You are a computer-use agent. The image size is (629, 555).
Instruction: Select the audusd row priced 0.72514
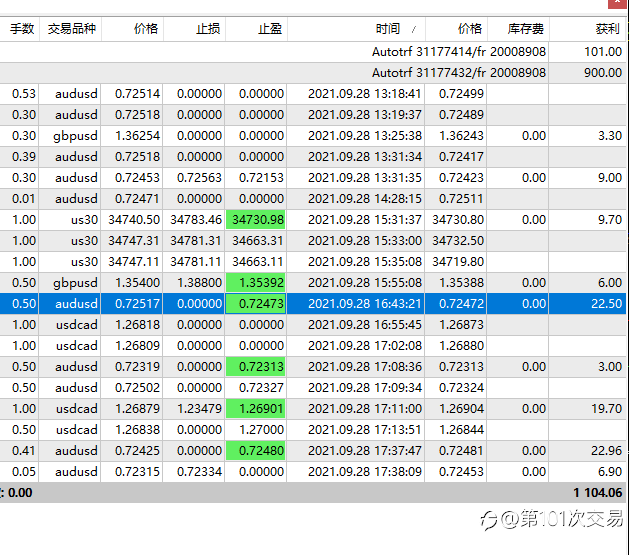click(x=313, y=94)
